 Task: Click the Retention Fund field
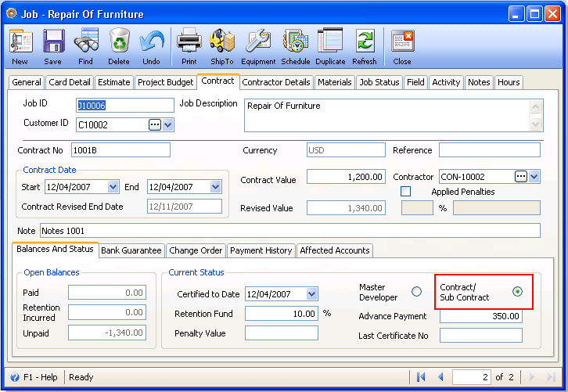point(282,314)
